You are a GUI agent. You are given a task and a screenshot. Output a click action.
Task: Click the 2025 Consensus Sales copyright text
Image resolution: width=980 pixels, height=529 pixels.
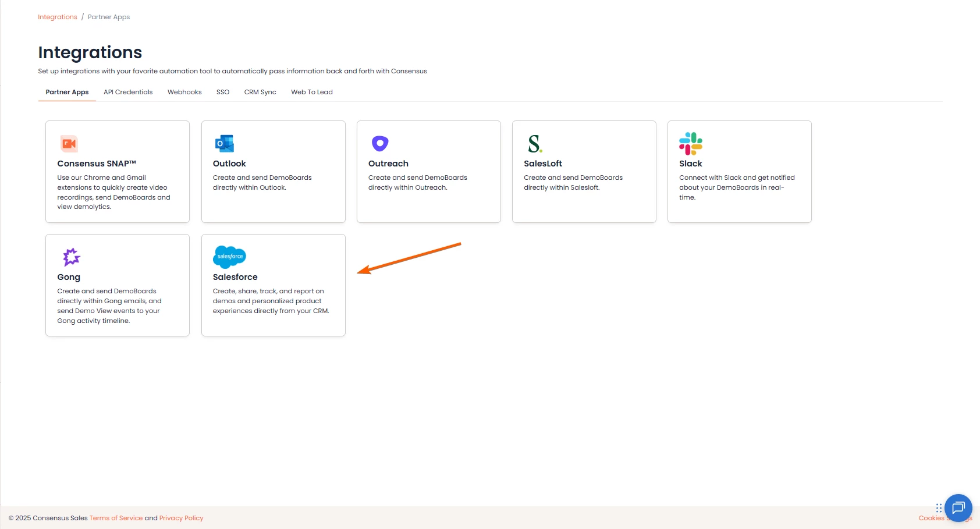(48, 518)
